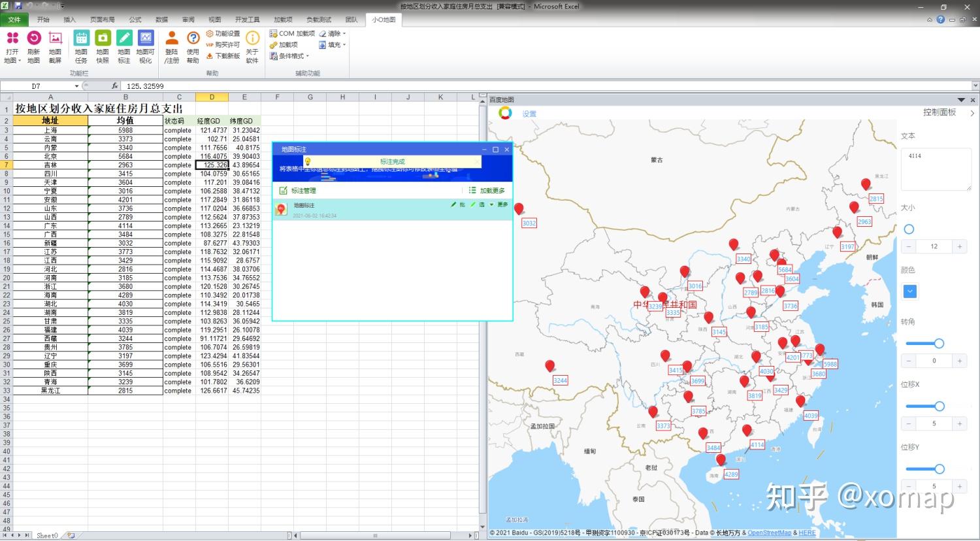Expand the 更多 dropdown in annotation row

pyautogui.click(x=502, y=205)
